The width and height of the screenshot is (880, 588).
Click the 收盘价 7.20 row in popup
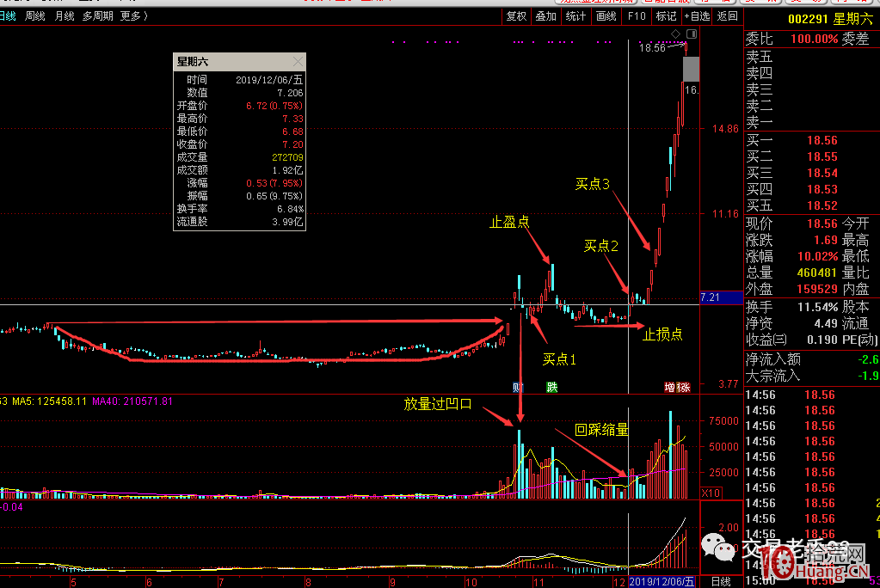click(240, 144)
